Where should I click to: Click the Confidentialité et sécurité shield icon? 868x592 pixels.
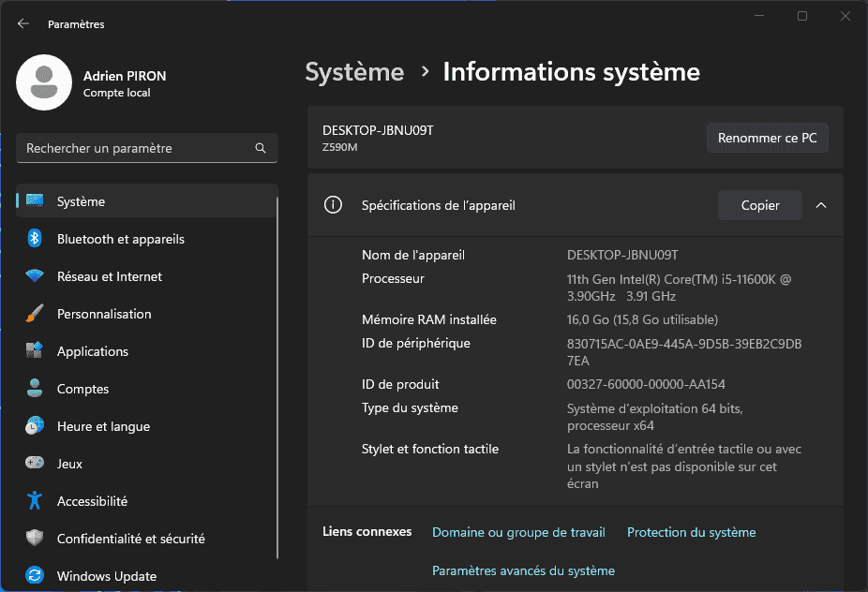35,538
